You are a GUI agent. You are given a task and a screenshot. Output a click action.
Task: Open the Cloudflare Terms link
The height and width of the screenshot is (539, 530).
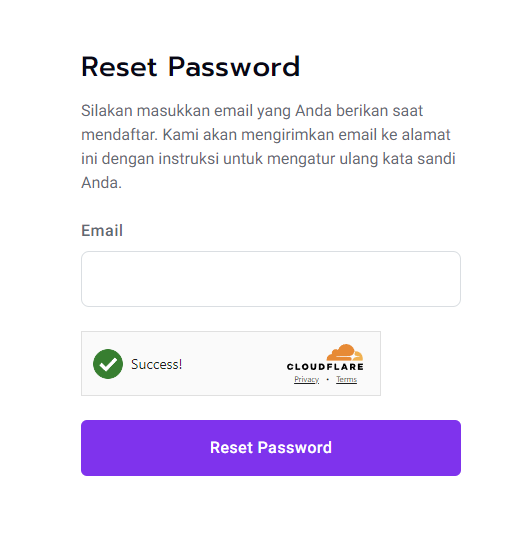point(346,379)
